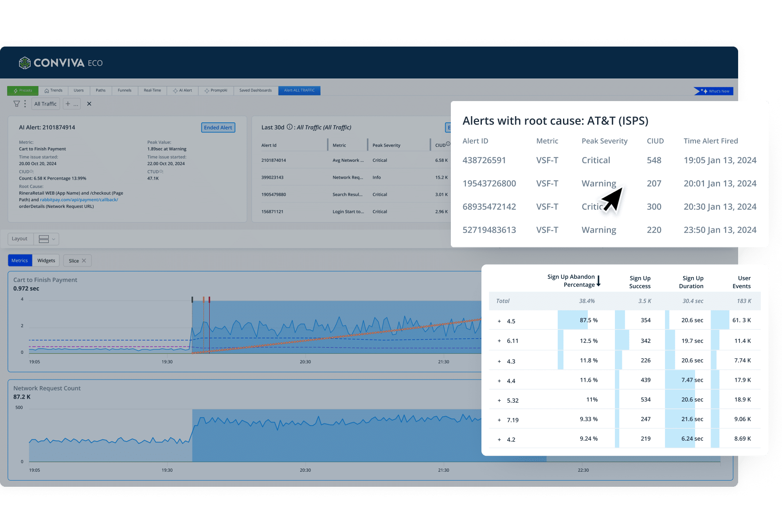Open the vertical dots filter menu
The height and width of the screenshot is (532, 782).
pos(25,104)
